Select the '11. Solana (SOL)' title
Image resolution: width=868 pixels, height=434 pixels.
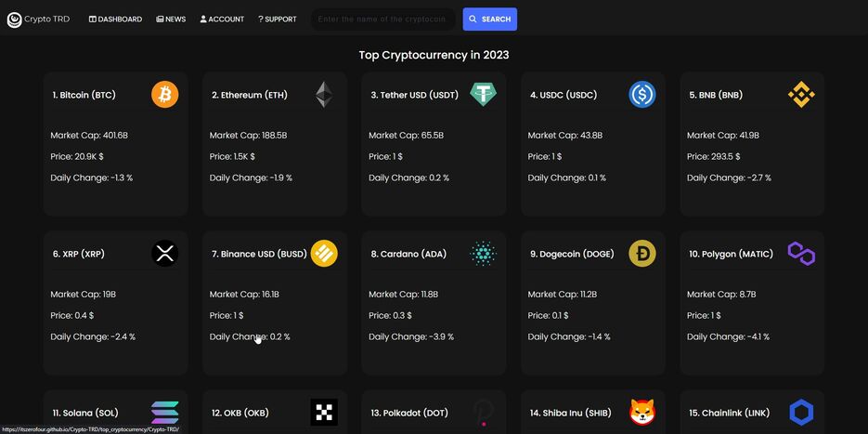tap(85, 414)
